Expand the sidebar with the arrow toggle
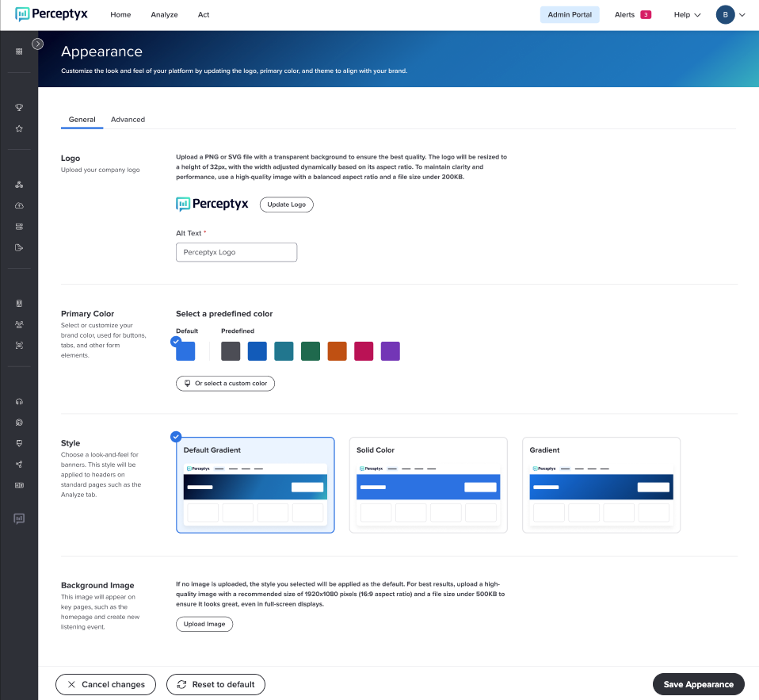 pos(37,44)
